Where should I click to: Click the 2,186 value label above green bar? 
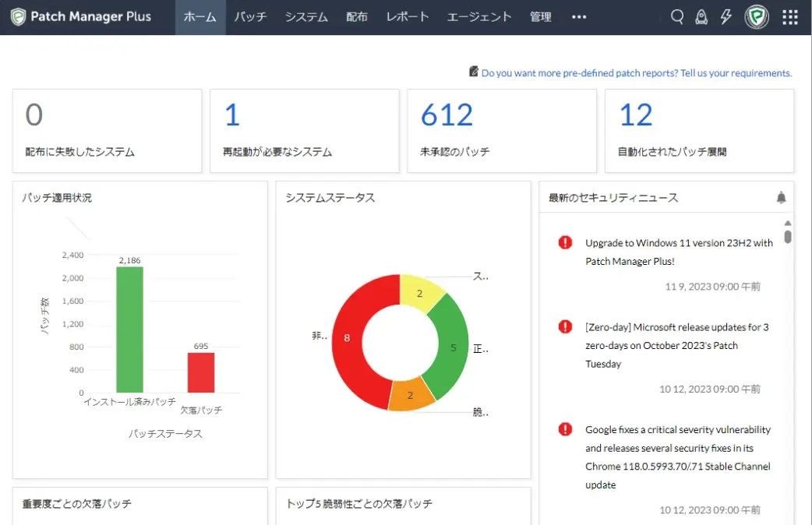[129, 260]
